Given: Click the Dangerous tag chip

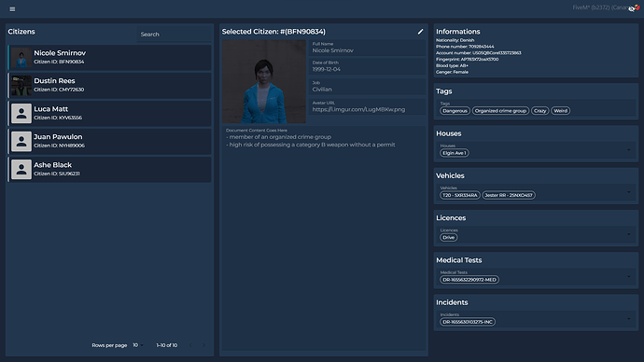Looking at the screenshot, I should [455, 111].
